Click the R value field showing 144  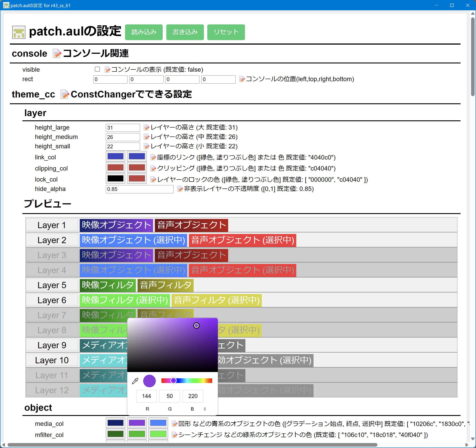tap(146, 396)
